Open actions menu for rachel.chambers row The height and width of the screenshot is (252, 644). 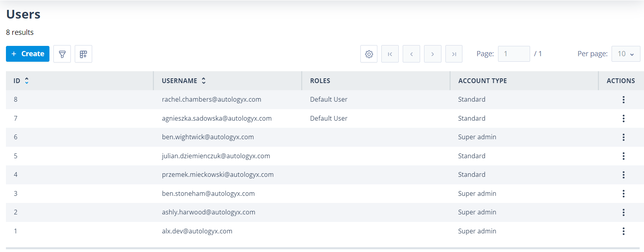623,100
